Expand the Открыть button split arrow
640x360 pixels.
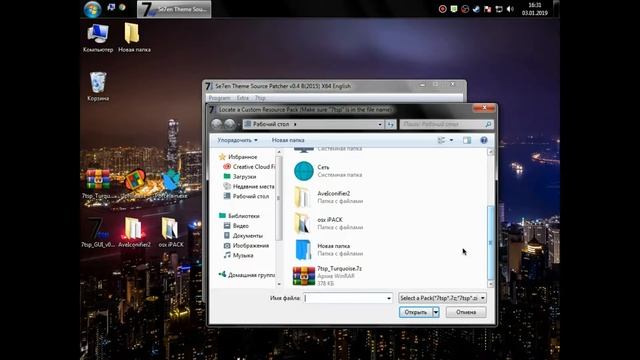tap(436, 312)
